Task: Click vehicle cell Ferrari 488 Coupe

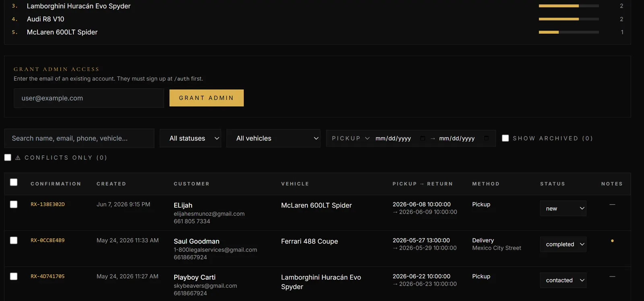Action: point(310,241)
